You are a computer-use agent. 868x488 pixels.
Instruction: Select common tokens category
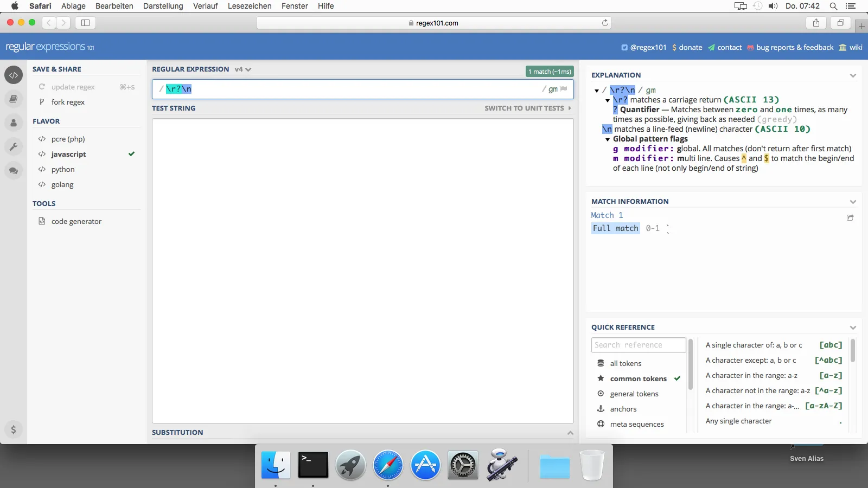(x=639, y=378)
